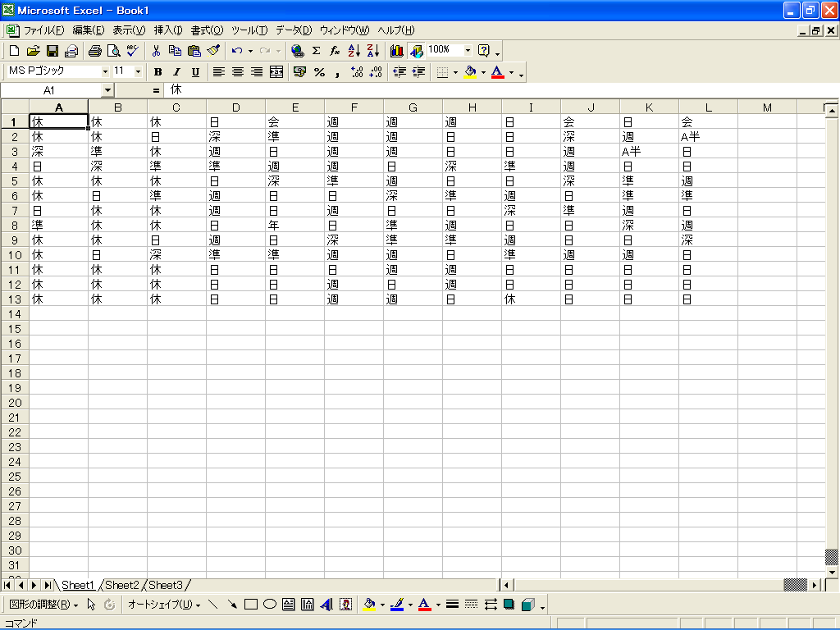Open the 図形の調整(R) draw menu button
This screenshot has width=840, height=630.
pyautogui.click(x=44, y=605)
